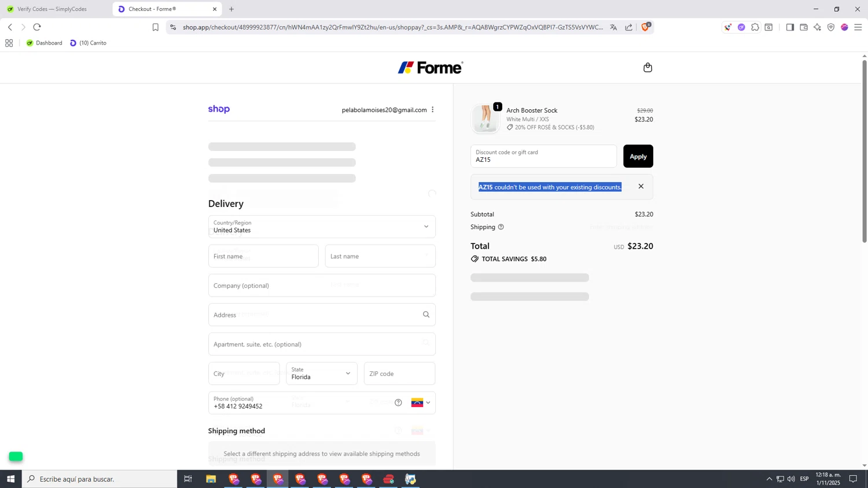Open the Leo AI sparkle icon
This screenshot has width=868, height=488.
pyautogui.click(x=817, y=27)
